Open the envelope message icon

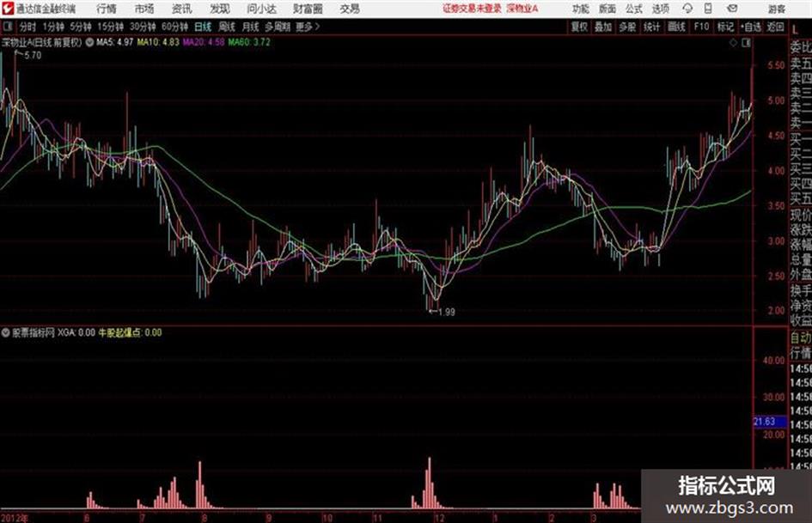click(732, 9)
